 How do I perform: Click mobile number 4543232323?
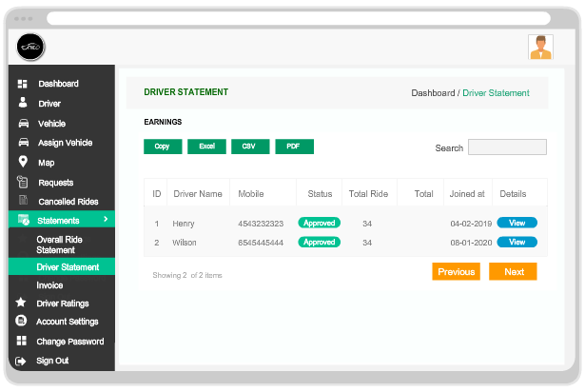[x=261, y=224]
